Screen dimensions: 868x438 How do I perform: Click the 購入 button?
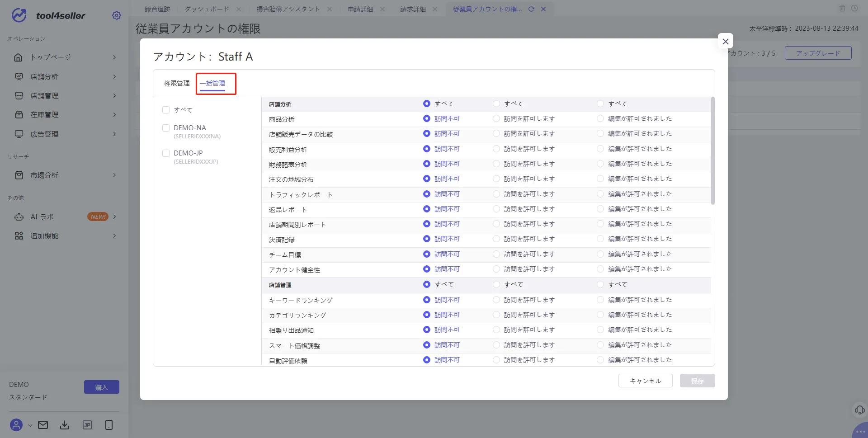(x=102, y=387)
